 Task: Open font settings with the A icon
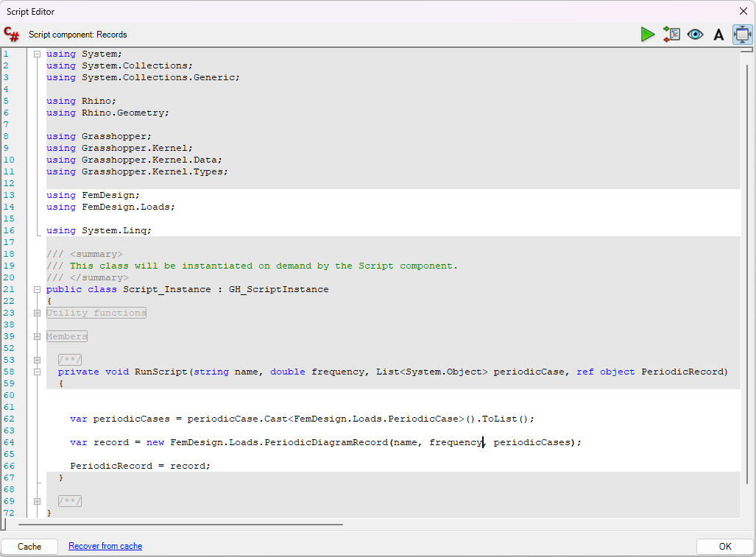pyautogui.click(x=718, y=35)
